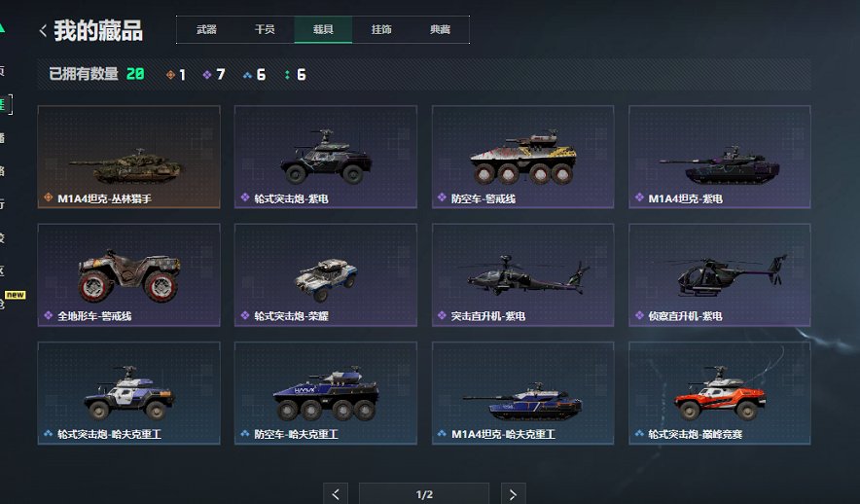Filter by the purple rarity diamond icon

207,75
